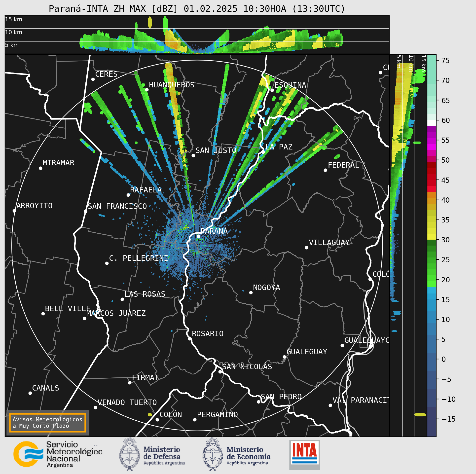Click the VA. PARANACITO label
Image resolution: width=476 pixels, height=474 pixels.
click(361, 400)
